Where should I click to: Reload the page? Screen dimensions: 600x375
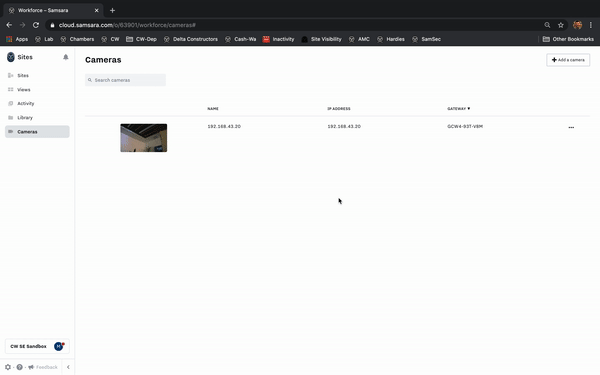click(x=36, y=25)
